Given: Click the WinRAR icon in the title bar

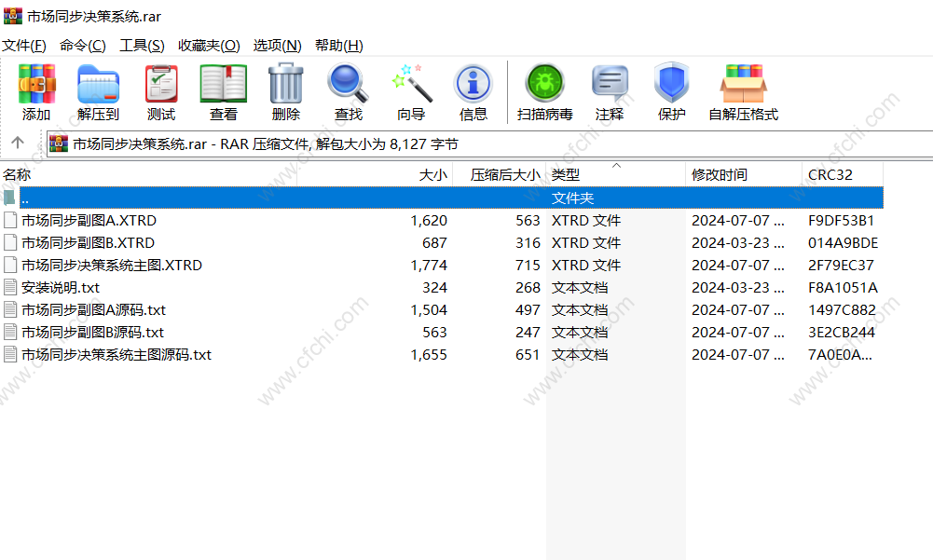Looking at the screenshot, I should (12, 16).
